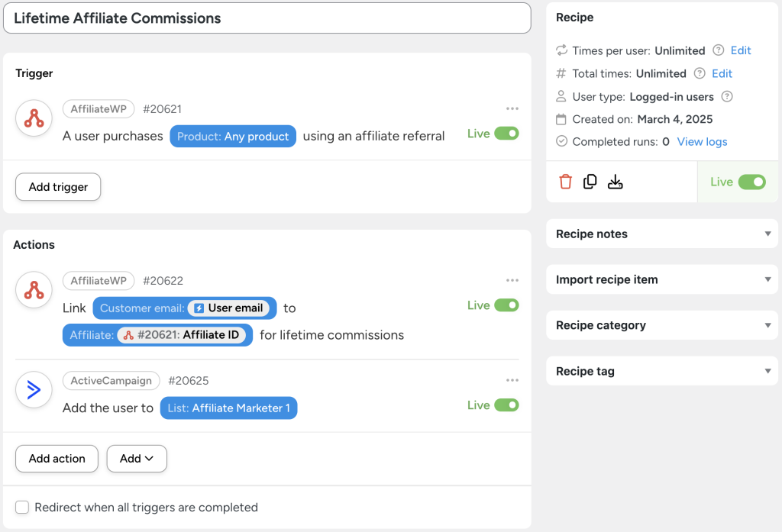Viewport: 782px width, 532px height.
Task: Export the recipe via the download icon
Action: pos(615,182)
